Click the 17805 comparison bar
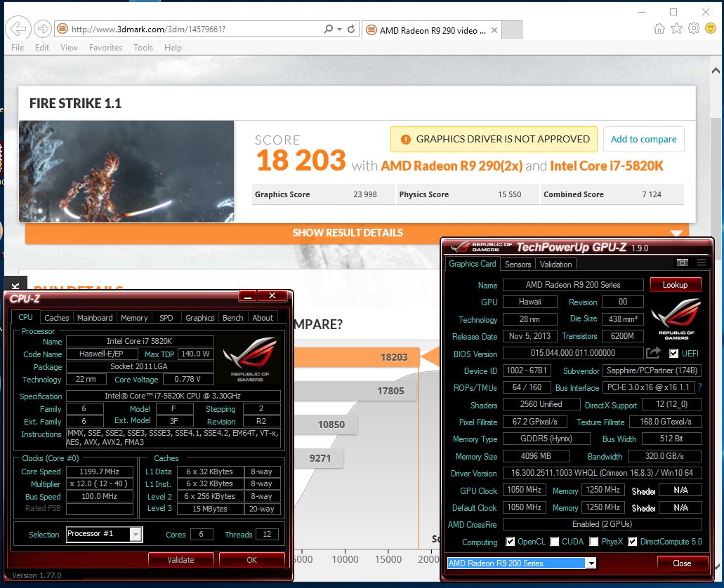 pos(355,391)
